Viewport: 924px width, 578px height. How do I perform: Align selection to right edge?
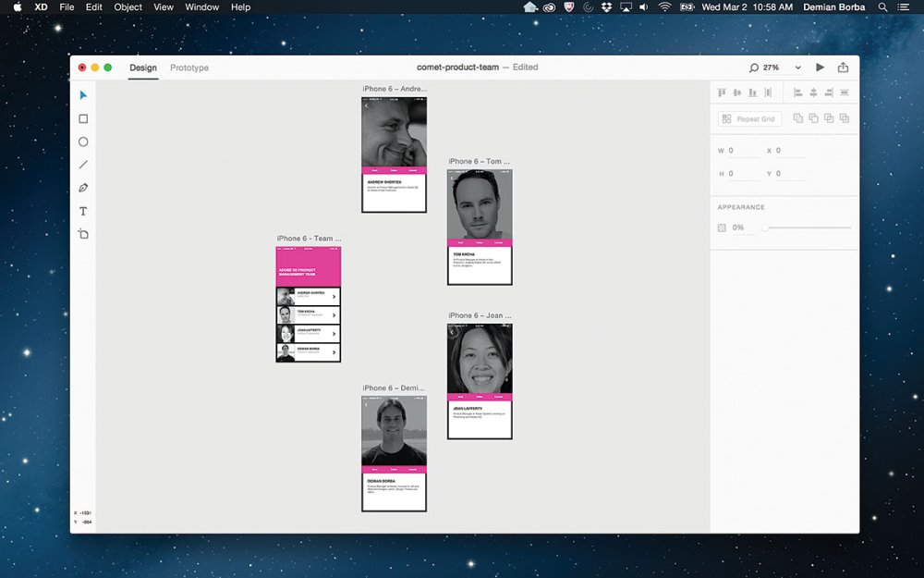point(829,92)
